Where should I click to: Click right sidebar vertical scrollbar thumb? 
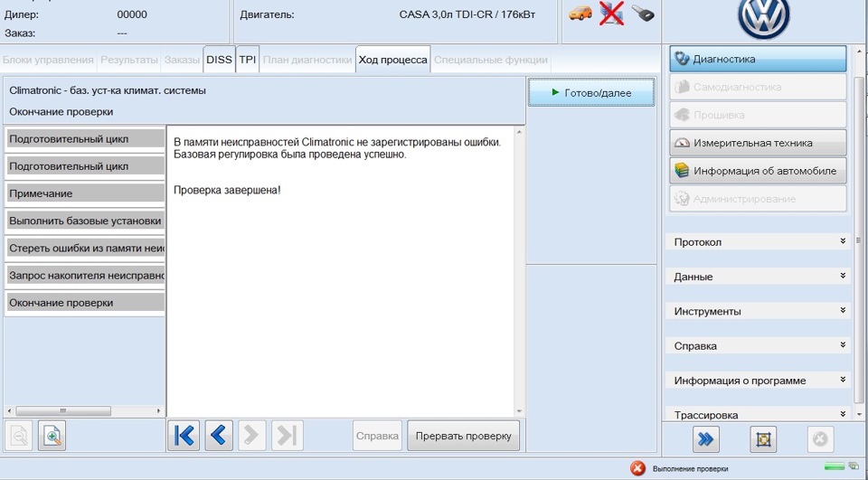point(859,240)
